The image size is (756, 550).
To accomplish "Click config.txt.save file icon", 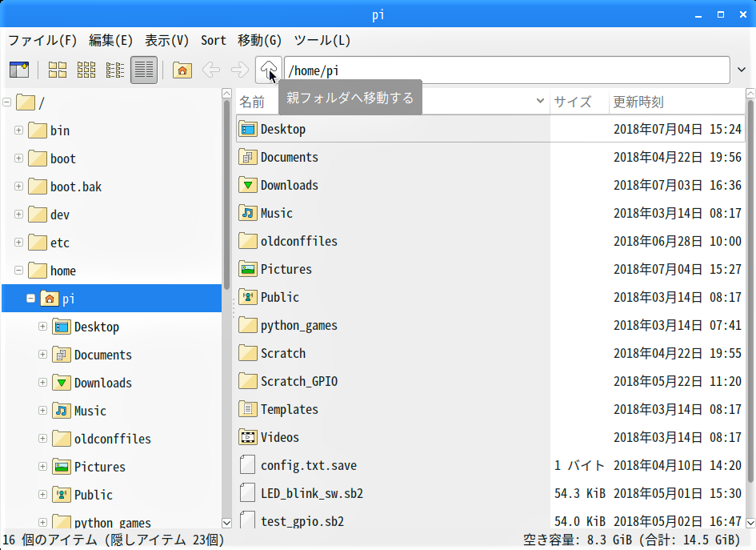I will tap(248, 465).
